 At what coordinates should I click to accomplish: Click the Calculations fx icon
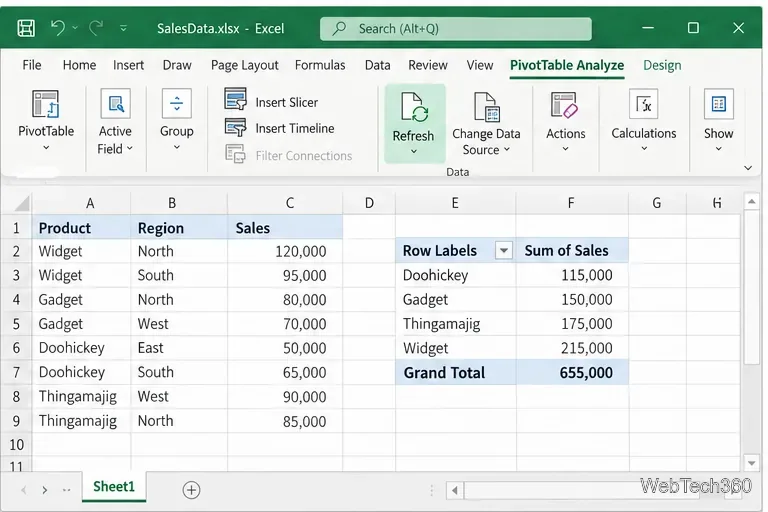point(644,104)
